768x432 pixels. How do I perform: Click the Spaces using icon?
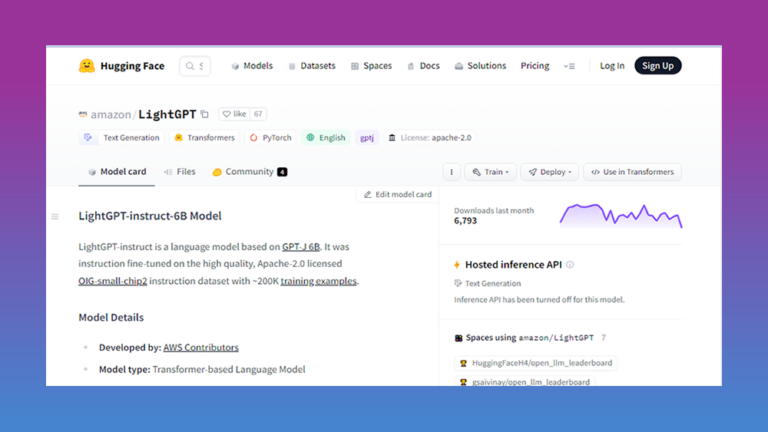pos(458,338)
